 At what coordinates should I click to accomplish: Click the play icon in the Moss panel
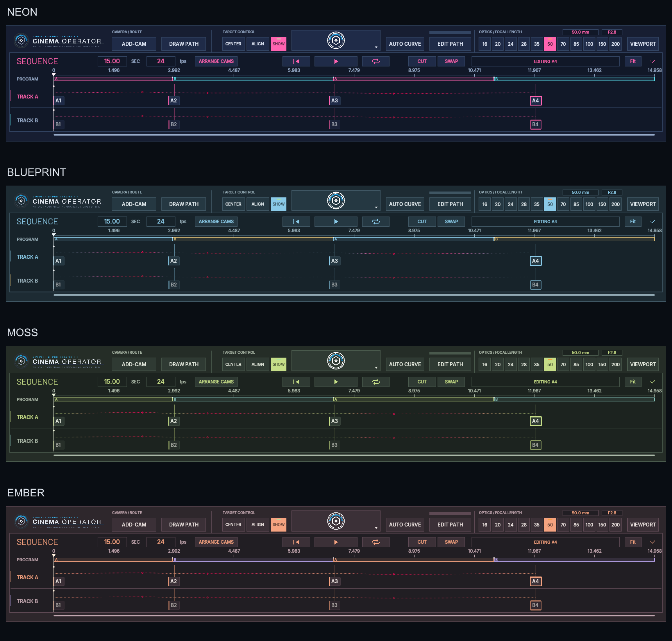336,382
